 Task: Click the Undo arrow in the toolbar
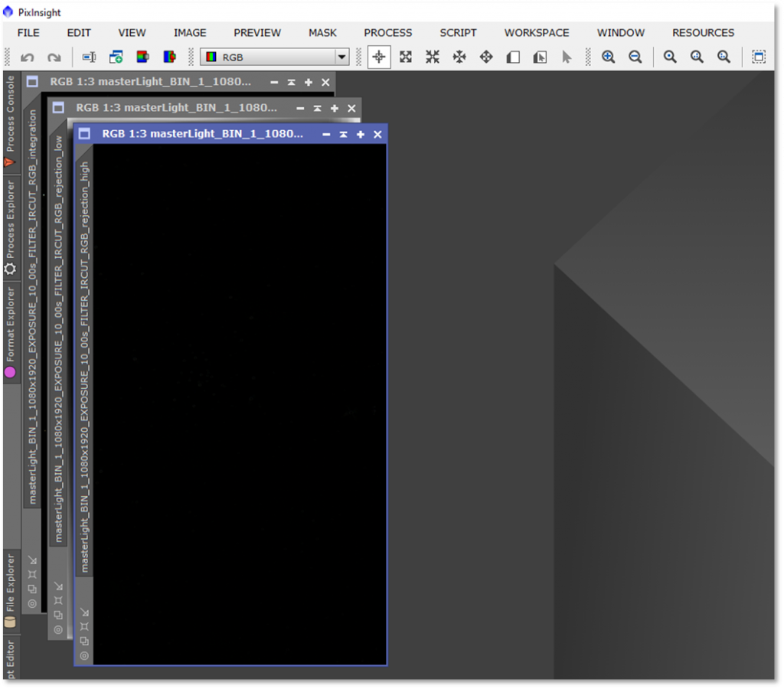[x=28, y=57]
